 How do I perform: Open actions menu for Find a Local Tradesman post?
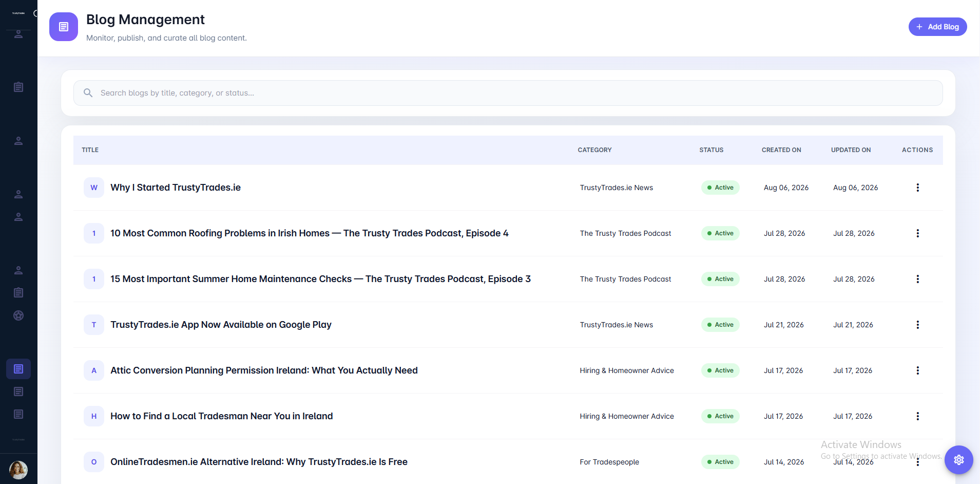pos(918,416)
